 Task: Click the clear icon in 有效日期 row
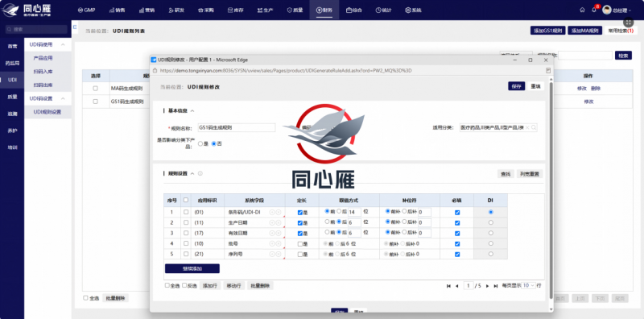[278, 233]
